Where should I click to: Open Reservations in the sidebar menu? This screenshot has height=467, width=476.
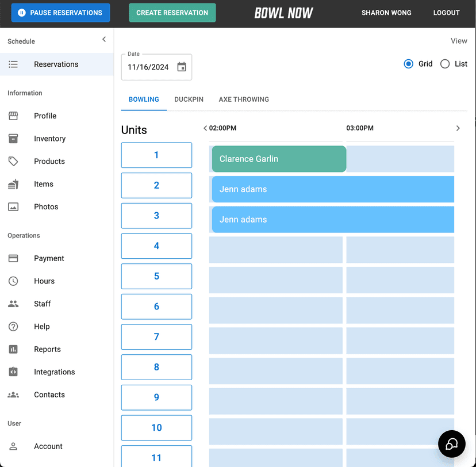[57, 64]
